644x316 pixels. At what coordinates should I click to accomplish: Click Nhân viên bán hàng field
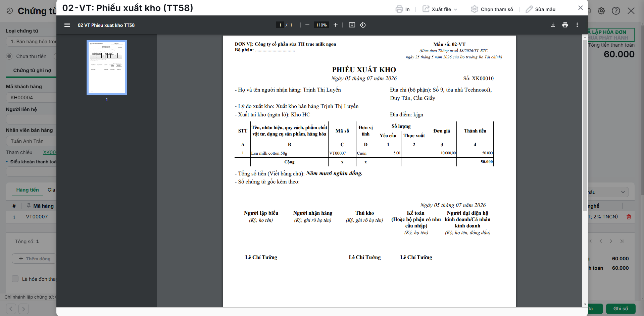[31, 141]
